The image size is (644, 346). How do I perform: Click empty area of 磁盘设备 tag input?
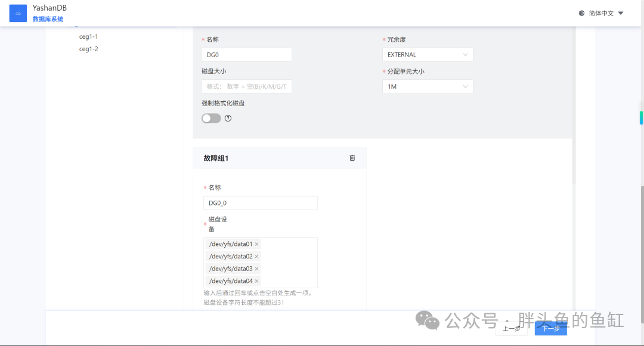[290, 263]
